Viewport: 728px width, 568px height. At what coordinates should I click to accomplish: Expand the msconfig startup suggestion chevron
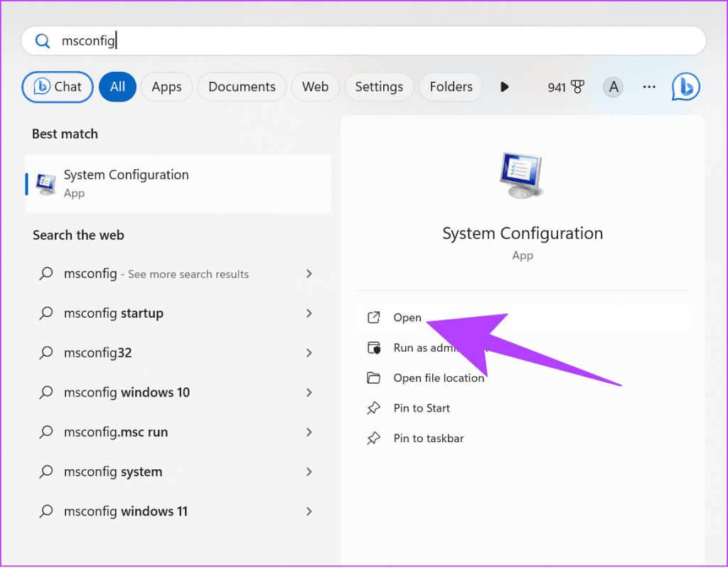click(309, 313)
